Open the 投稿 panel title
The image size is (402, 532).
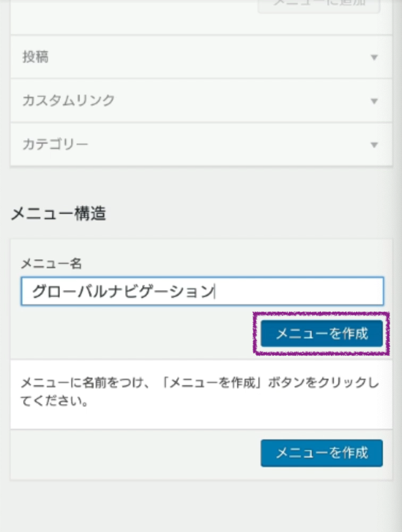click(36, 57)
